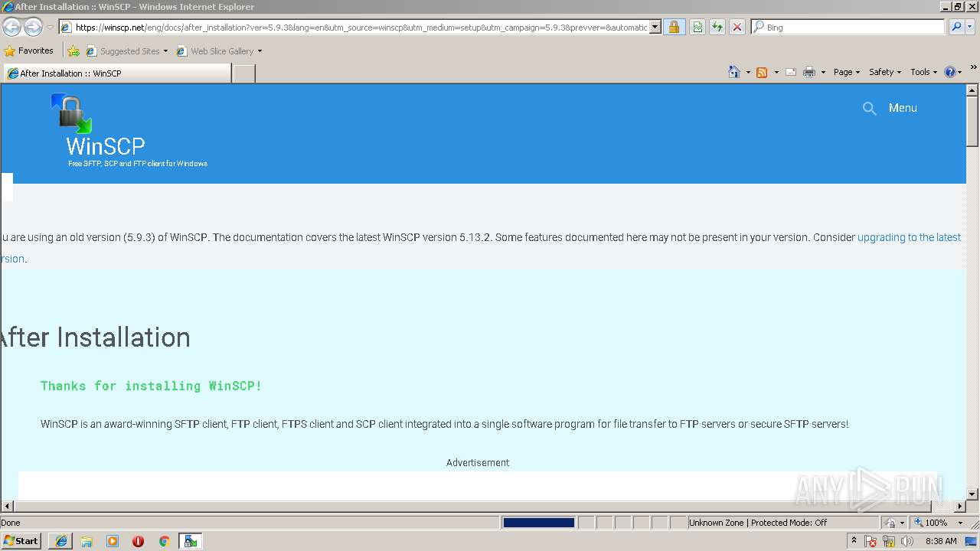Print the page with the printer icon
Viewport: 980px width, 551px height.
[x=809, y=72]
